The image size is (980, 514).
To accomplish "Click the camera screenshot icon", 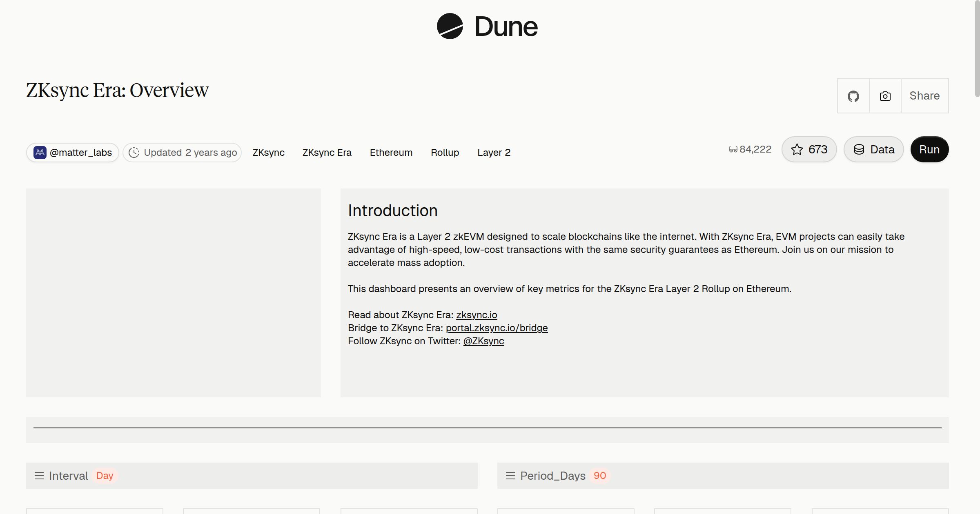I will (x=885, y=96).
